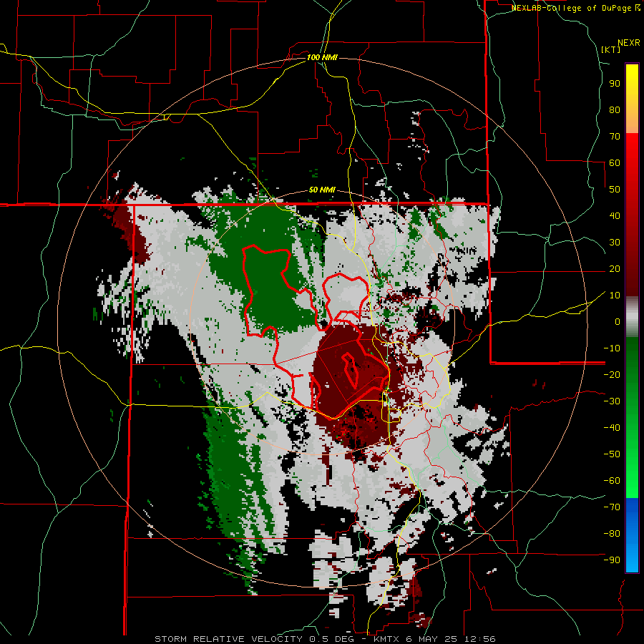Click the -90 value on the velocity scale
644x644 pixels.
coord(612,560)
